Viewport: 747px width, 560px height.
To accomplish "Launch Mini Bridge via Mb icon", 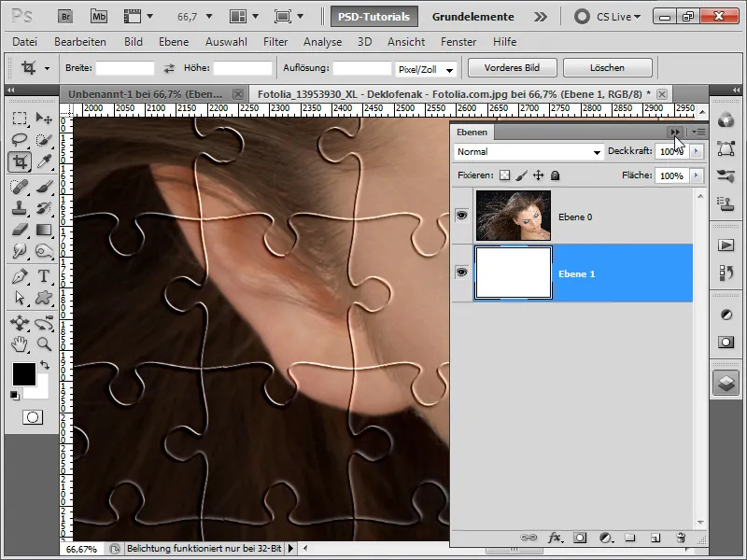I will [99, 17].
